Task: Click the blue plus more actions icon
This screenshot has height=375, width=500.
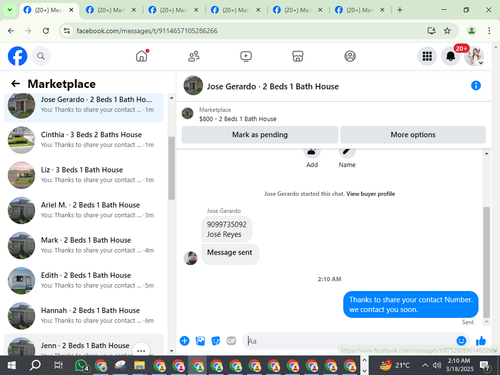Action: [184, 341]
